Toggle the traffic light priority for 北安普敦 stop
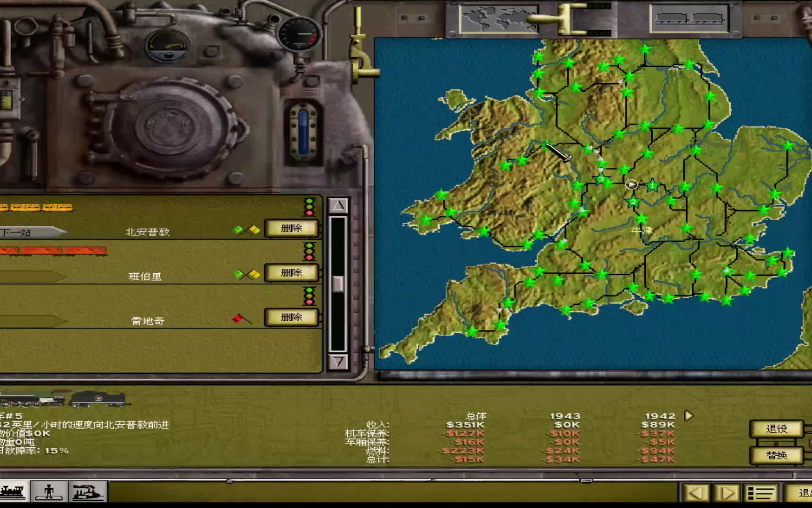The width and height of the screenshot is (812, 508). (309, 207)
